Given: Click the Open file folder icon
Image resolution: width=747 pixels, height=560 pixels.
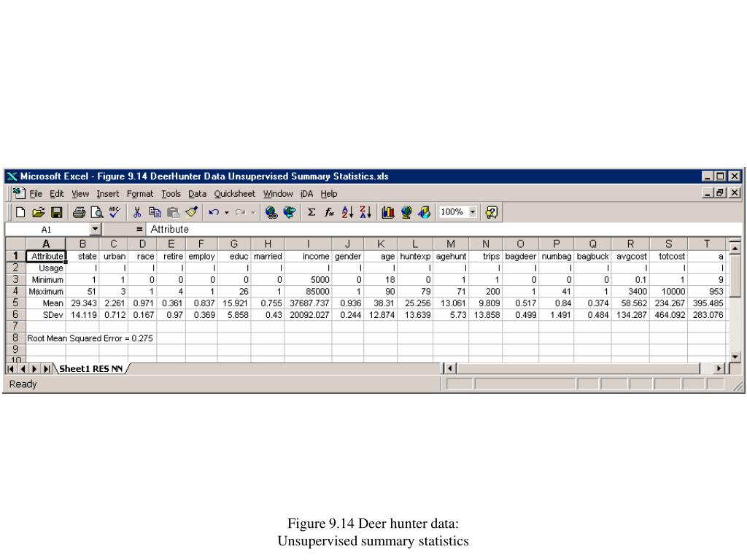Looking at the screenshot, I should point(38,212).
